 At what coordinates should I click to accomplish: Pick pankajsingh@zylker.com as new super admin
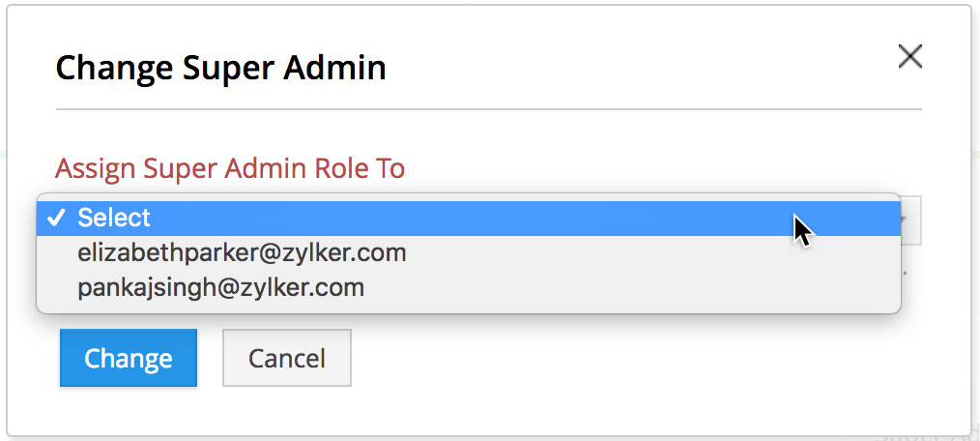pos(469,288)
